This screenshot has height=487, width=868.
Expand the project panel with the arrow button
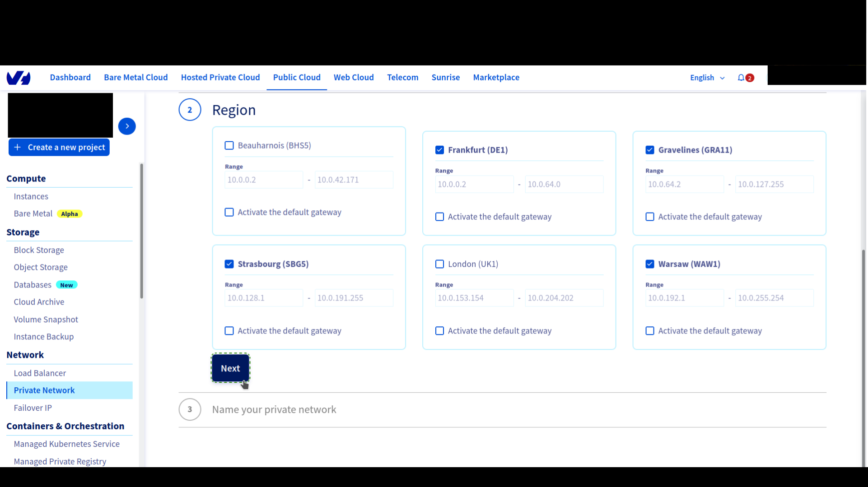tap(127, 126)
